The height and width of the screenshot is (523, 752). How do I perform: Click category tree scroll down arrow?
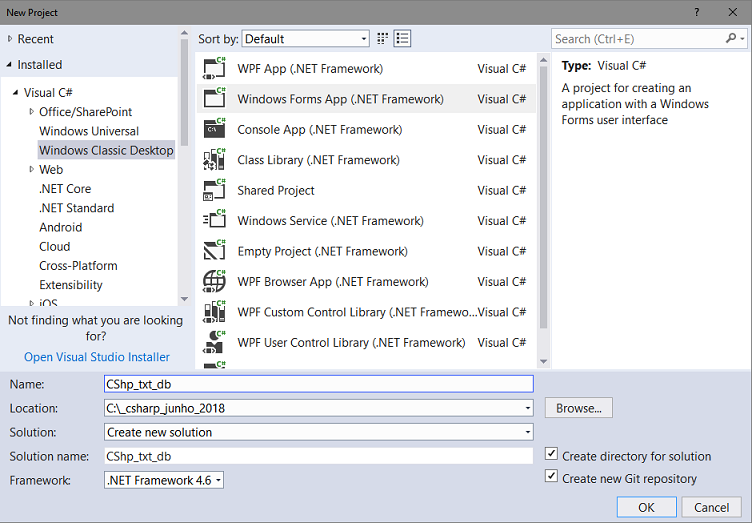click(x=184, y=299)
